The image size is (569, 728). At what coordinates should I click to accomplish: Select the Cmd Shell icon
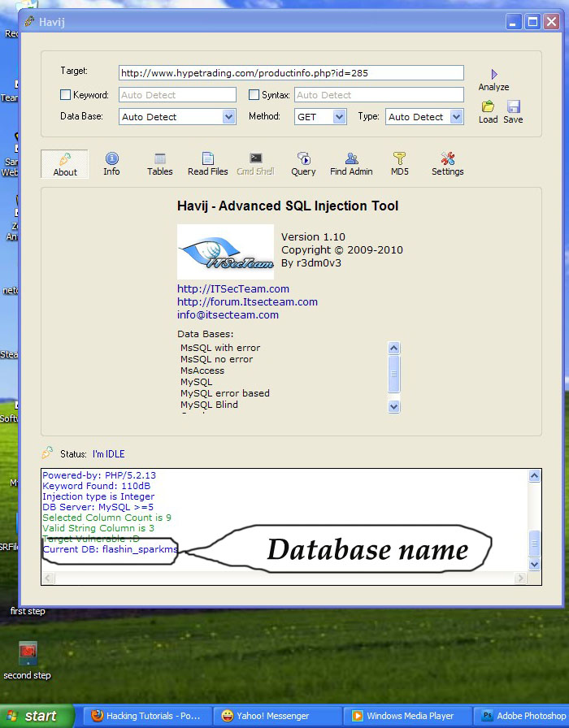[256, 158]
